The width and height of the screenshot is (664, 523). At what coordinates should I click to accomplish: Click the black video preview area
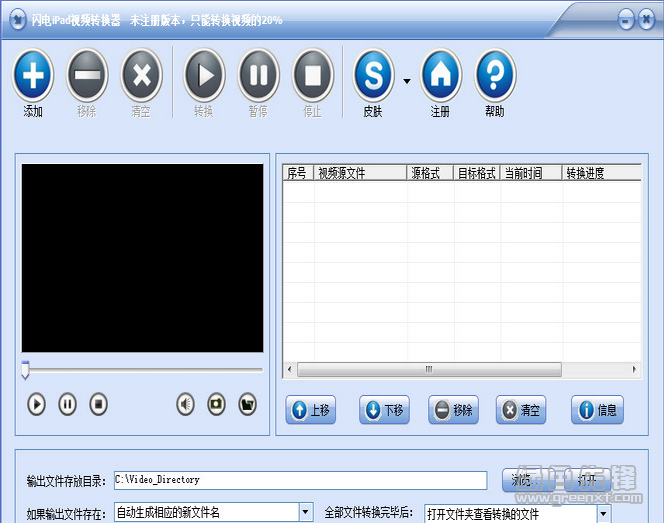coord(142,258)
